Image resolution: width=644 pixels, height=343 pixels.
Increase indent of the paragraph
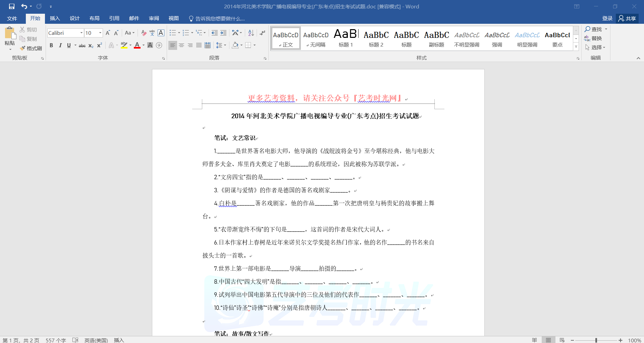tap(223, 33)
